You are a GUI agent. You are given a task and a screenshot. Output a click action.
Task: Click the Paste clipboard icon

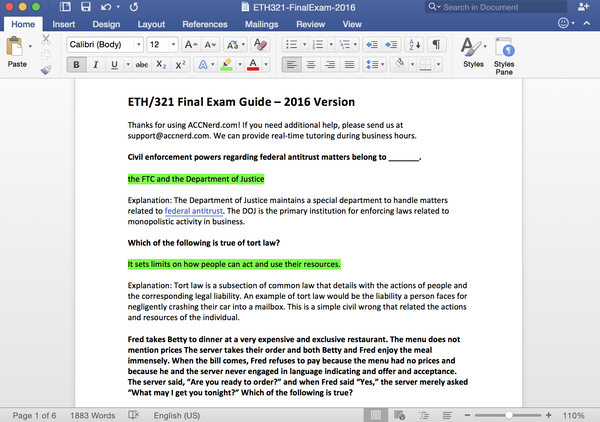click(17, 47)
